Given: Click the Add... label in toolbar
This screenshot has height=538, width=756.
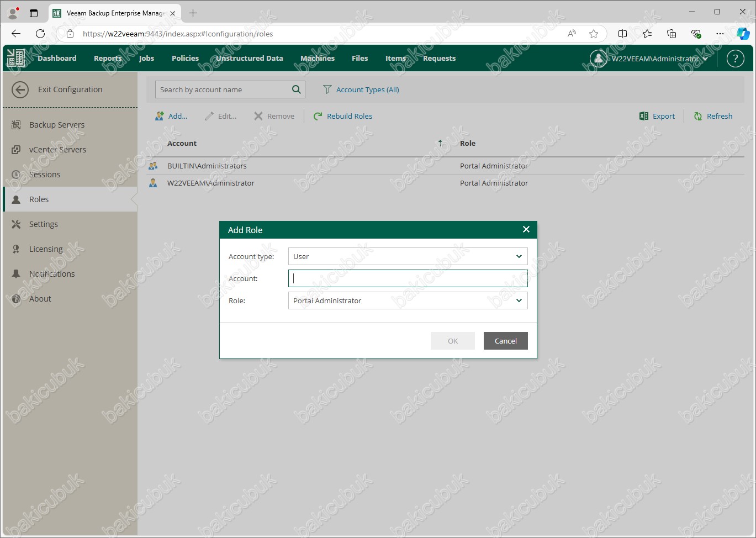Looking at the screenshot, I should (178, 116).
